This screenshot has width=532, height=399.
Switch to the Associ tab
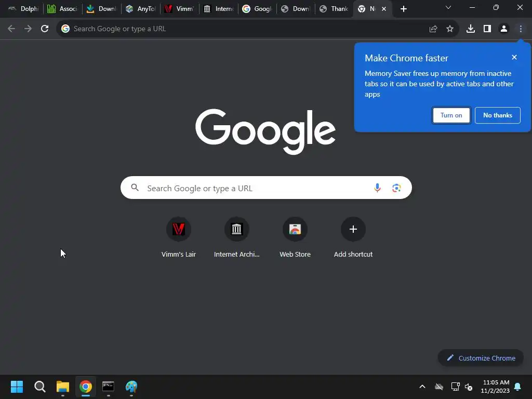tap(62, 9)
